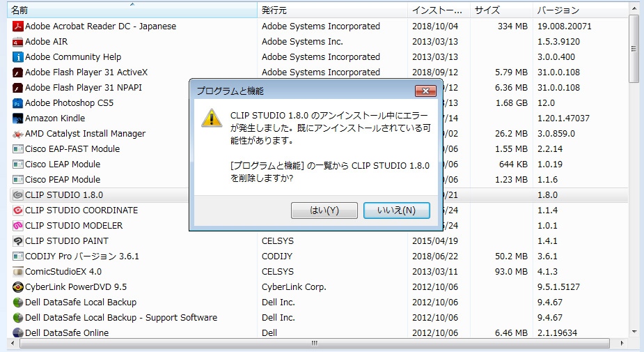Click the Dell DataSafe Online icon

(x=18, y=333)
